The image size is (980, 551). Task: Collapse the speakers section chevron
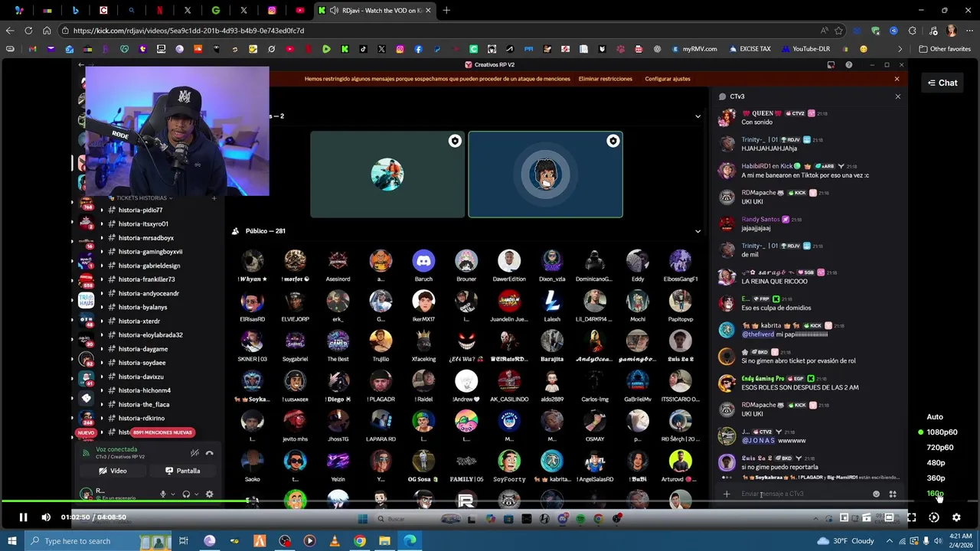[x=697, y=116]
